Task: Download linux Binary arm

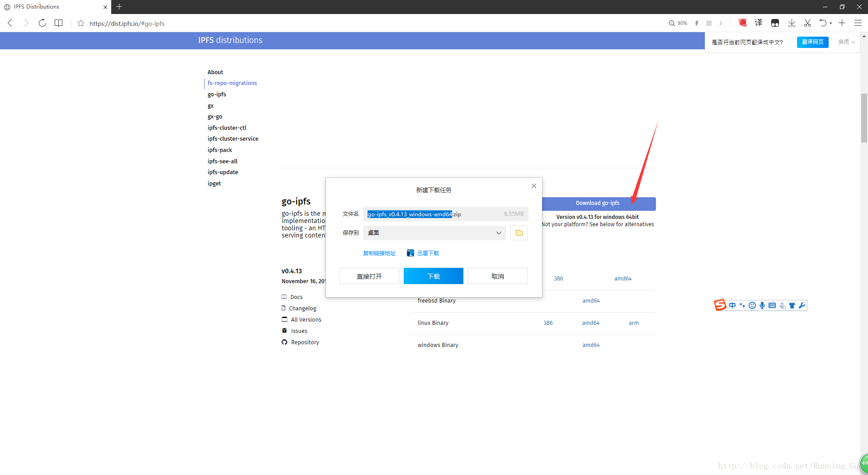Action: pos(633,323)
